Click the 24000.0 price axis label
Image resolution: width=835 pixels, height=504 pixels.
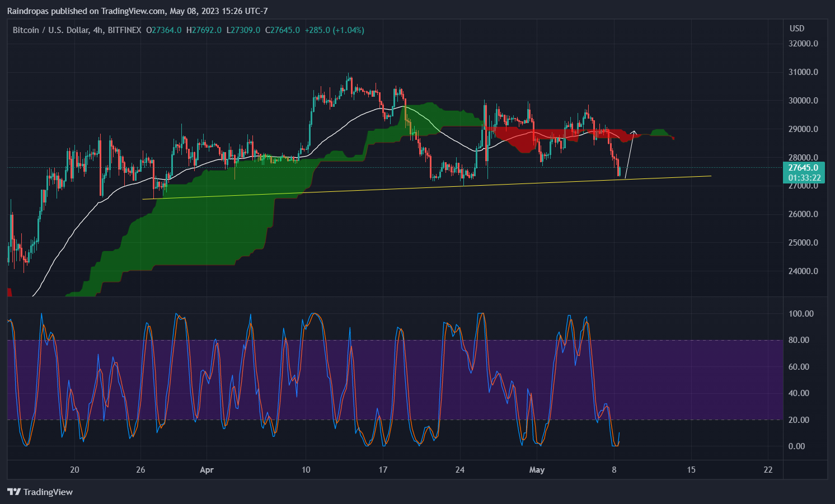coord(803,271)
